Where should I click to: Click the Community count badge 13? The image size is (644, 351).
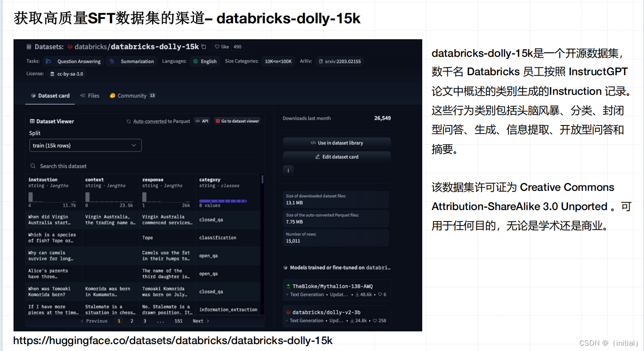[152, 96]
